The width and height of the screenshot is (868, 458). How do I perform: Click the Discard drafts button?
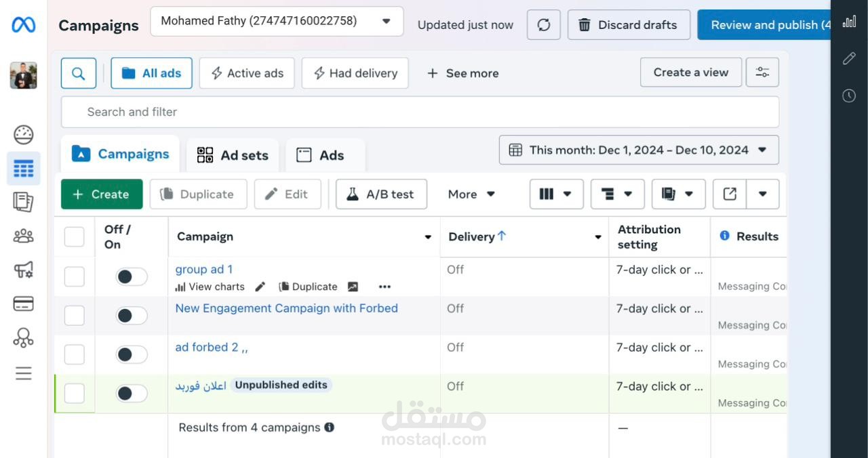coord(629,25)
